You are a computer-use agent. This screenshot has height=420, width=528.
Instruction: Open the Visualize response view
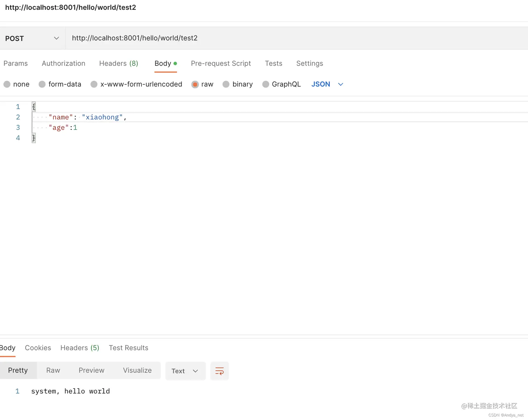coord(137,370)
